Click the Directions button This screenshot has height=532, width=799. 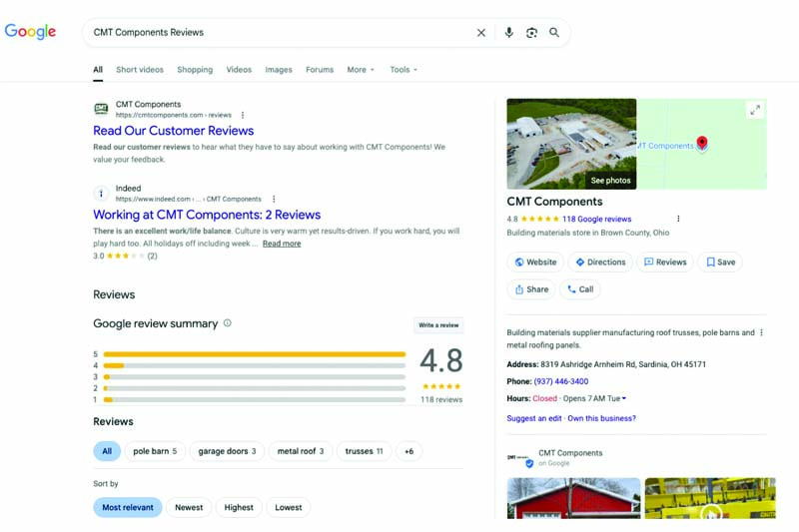tap(600, 263)
